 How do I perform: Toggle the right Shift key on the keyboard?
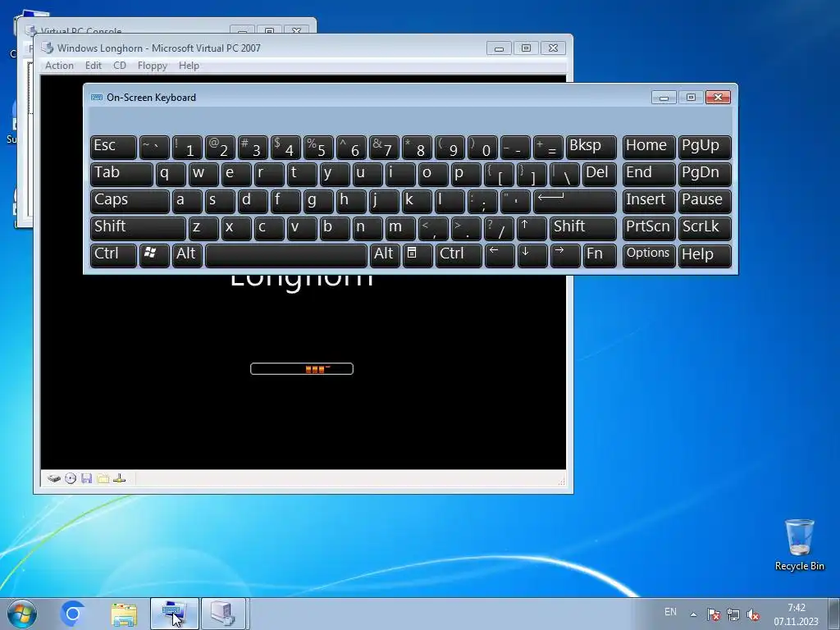583,228
